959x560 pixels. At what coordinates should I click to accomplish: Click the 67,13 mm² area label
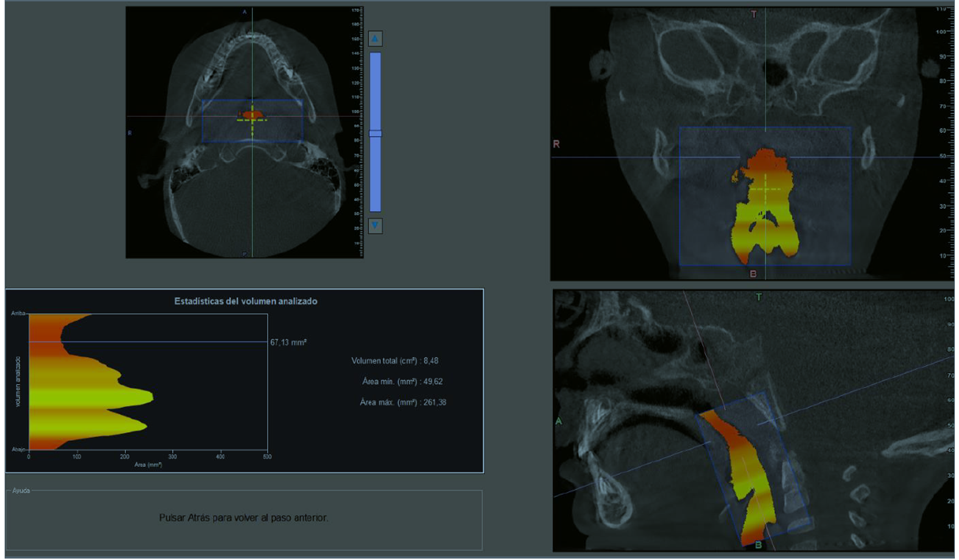click(288, 342)
